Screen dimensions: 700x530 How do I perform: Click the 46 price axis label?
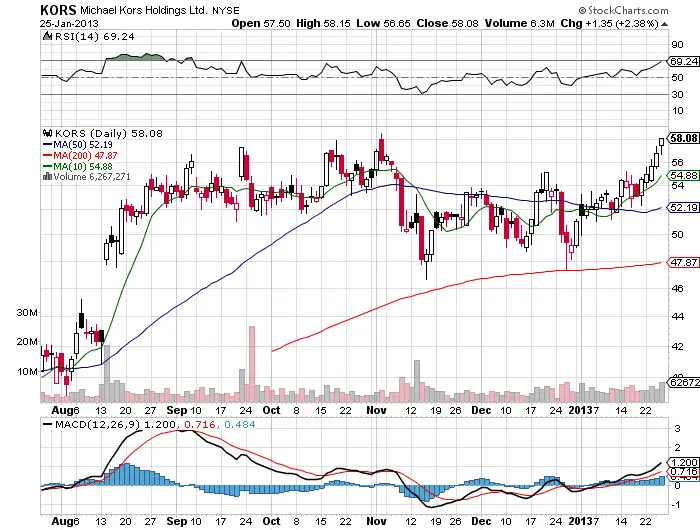(x=677, y=288)
